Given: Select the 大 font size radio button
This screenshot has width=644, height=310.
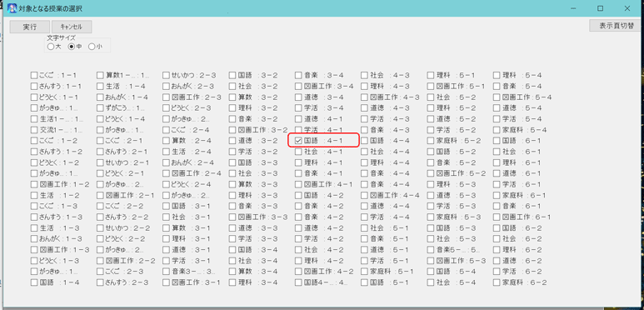Looking at the screenshot, I should (x=51, y=47).
